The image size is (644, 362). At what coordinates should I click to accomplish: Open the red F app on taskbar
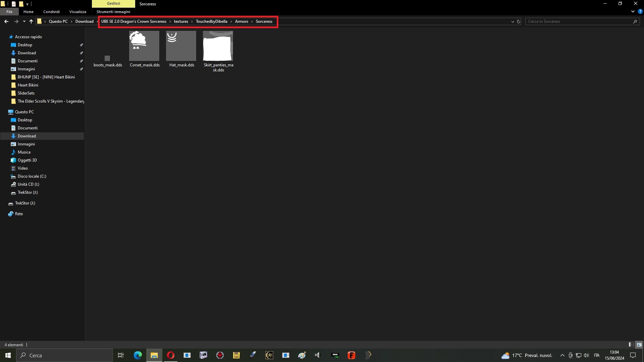coord(352,355)
